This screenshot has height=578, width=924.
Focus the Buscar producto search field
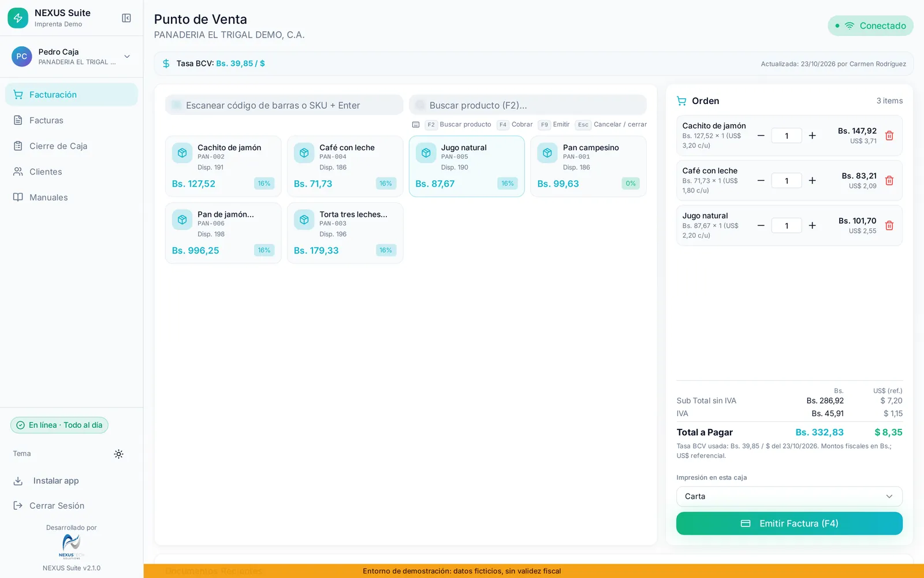click(528, 105)
